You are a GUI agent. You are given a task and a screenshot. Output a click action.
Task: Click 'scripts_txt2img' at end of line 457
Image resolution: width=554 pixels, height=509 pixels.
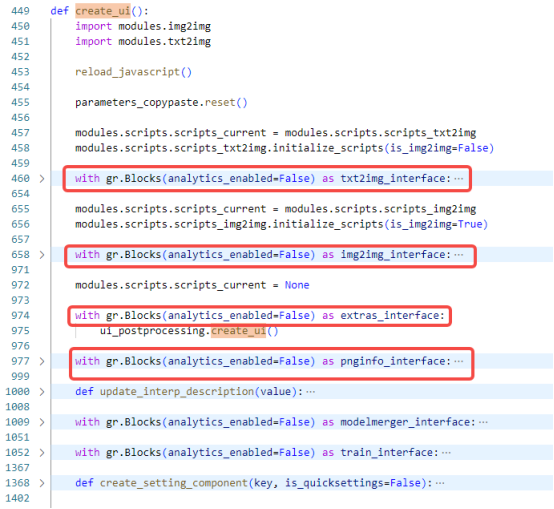(430, 133)
